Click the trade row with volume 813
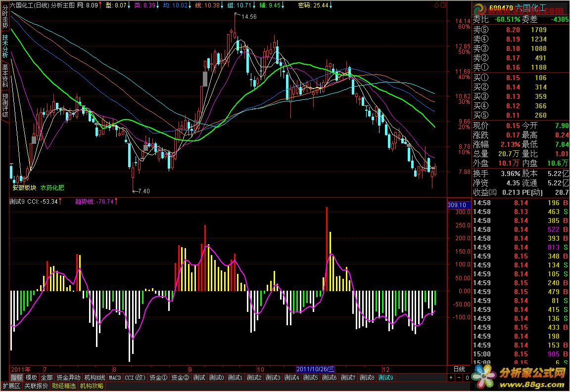Image resolution: width=570 pixels, height=392 pixels. [x=521, y=247]
